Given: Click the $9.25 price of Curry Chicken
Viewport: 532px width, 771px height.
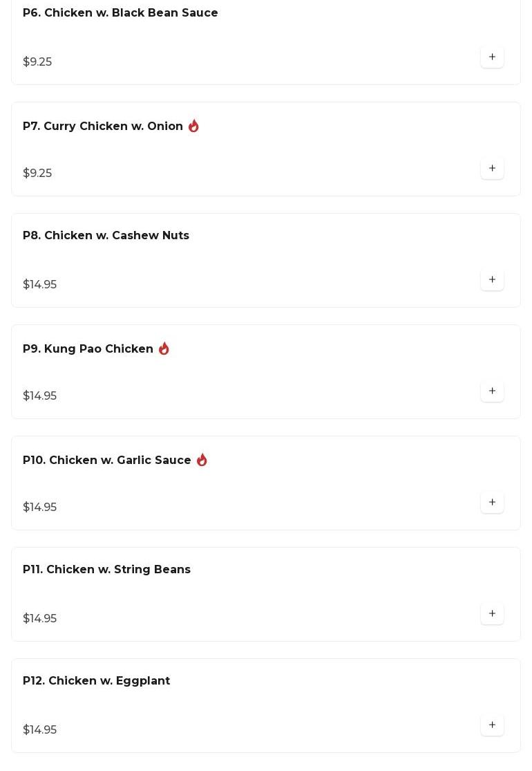Looking at the screenshot, I should click(37, 174).
